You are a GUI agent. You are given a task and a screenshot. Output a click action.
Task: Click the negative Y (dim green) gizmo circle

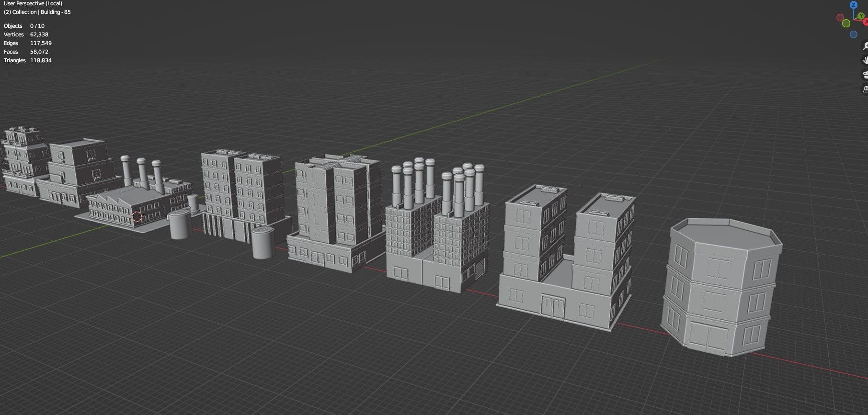point(846,23)
